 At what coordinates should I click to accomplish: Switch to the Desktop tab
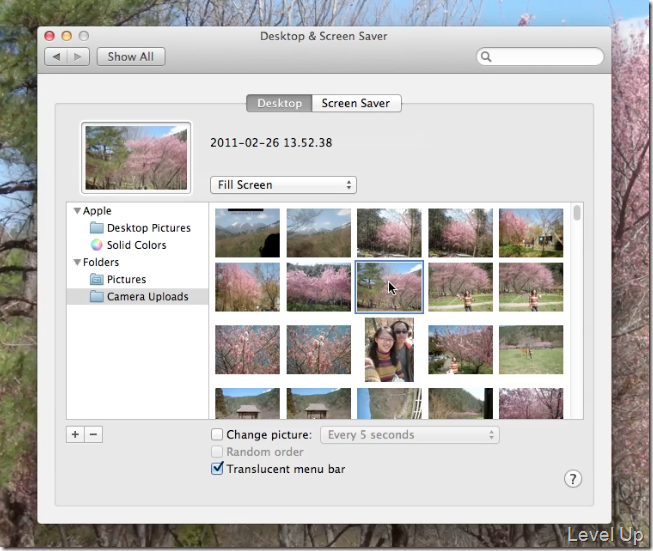(x=279, y=103)
